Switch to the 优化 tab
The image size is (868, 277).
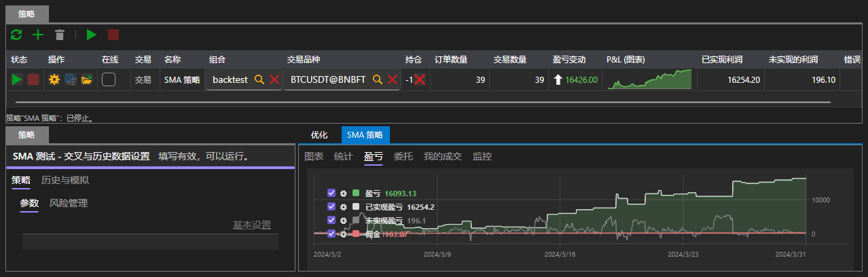[x=319, y=134]
